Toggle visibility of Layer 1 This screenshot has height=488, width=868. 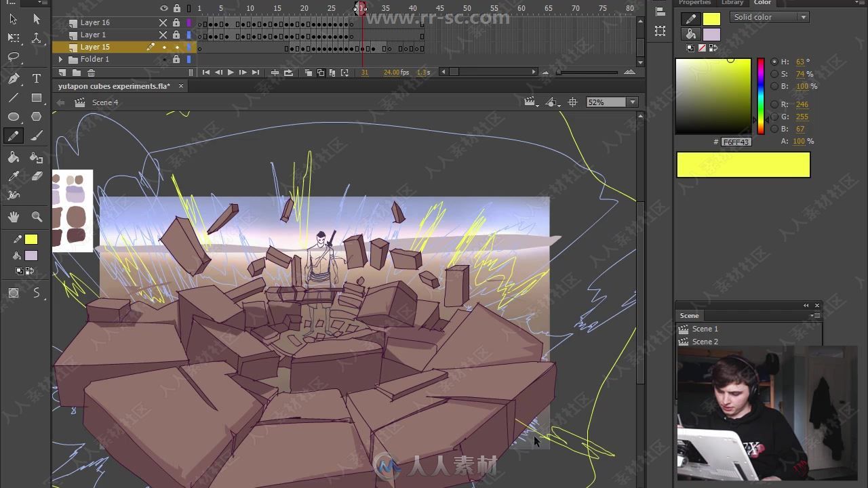tap(163, 35)
